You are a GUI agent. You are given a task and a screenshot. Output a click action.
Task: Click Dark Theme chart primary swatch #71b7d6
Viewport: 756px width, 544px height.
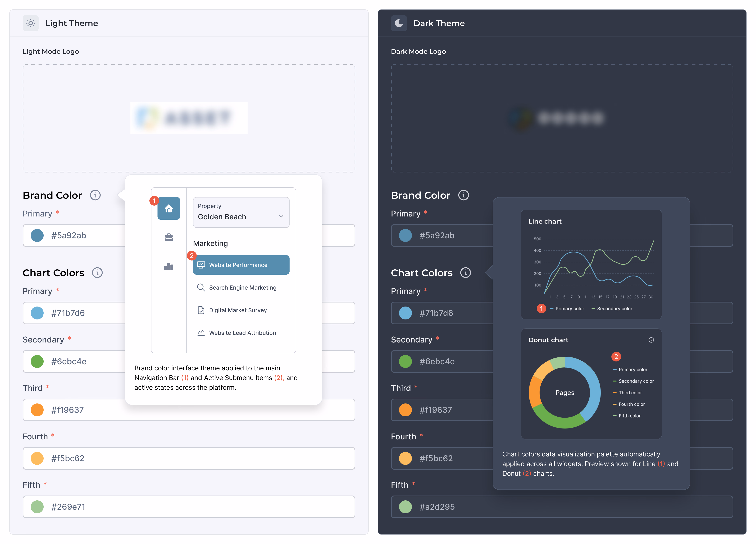pyautogui.click(x=405, y=313)
